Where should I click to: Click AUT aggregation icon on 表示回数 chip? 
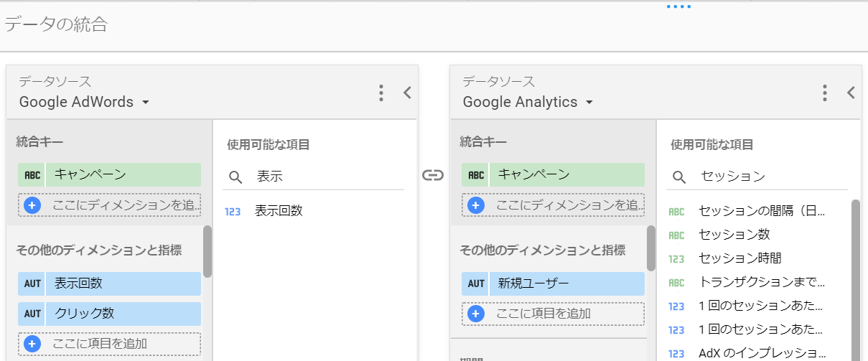pyautogui.click(x=32, y=283)
